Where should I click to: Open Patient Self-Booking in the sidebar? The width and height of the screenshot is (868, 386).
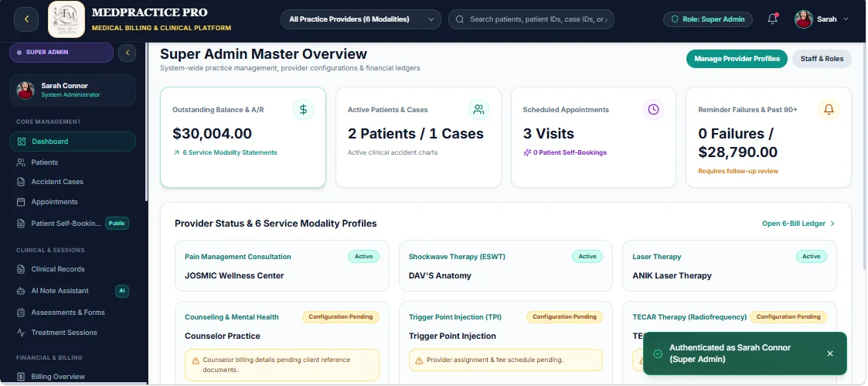click(73, 224)
